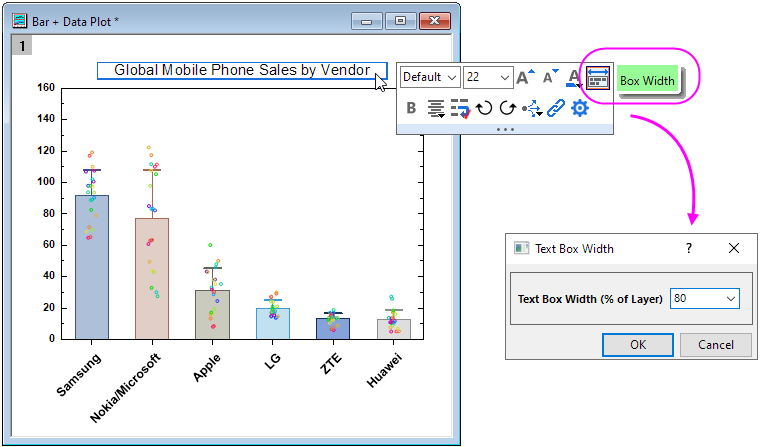This screenshot has width=770, height=447.
Task: Rotate text clockwise using the rotate icon
Action: 507,108
